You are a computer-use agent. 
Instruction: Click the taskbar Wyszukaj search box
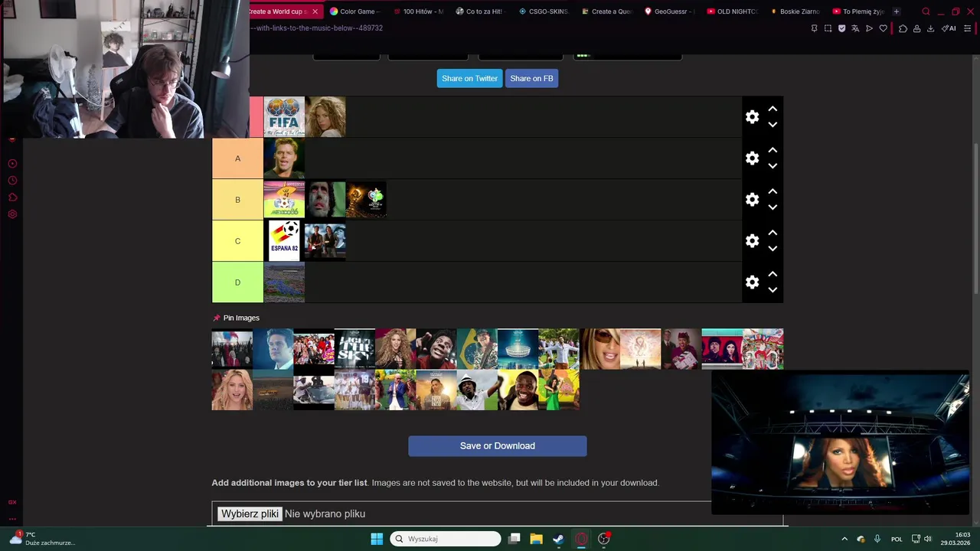point(446,539)
